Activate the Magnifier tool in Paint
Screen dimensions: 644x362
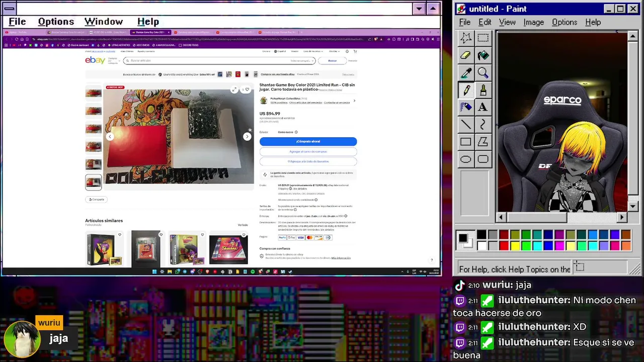point(483,73)
